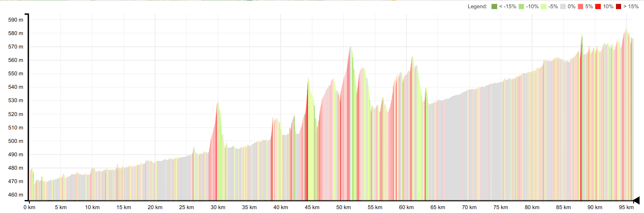Click the elevation peak near 30 km
Screen dimensions: 644x213
point(218,103)
